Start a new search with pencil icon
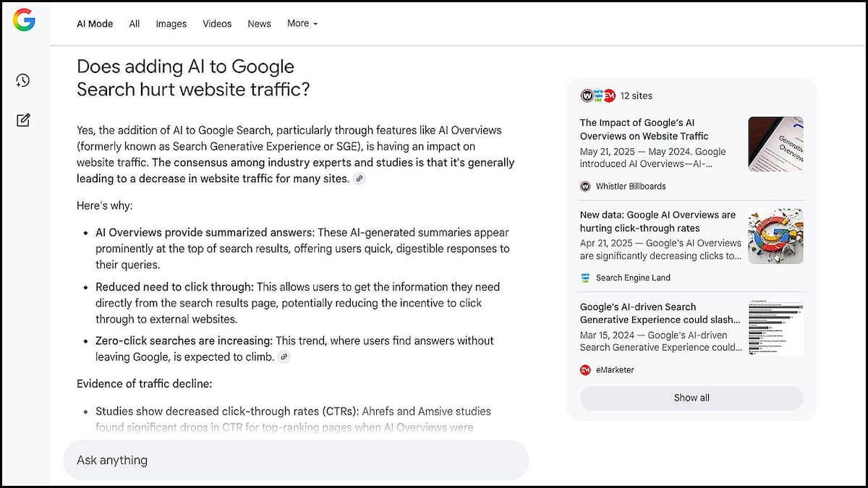This screenshot has height=488, width=868. pyautogui.click(x=23, y=120)
